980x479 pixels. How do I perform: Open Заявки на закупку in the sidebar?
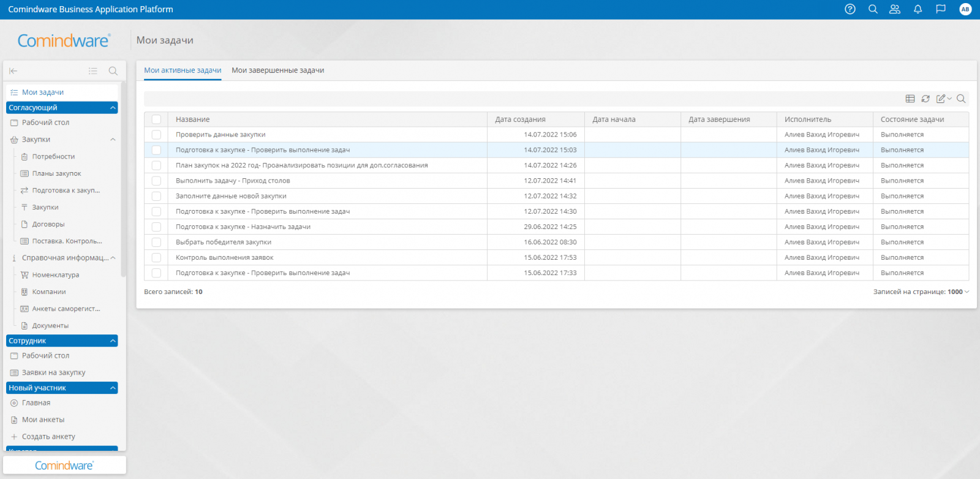(x=53, y=372)
